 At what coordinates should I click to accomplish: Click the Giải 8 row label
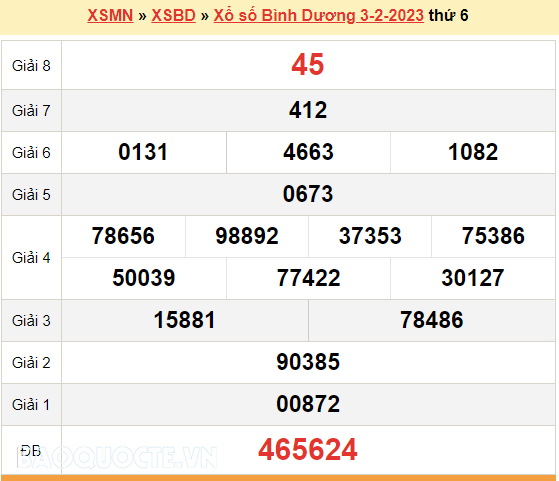click(x=31, y=66)
